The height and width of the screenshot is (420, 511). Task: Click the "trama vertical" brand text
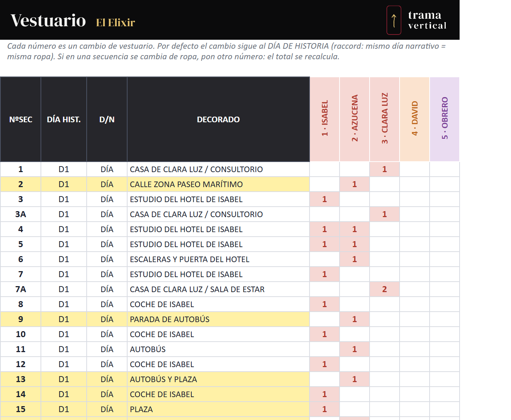[x=427, y=20]
